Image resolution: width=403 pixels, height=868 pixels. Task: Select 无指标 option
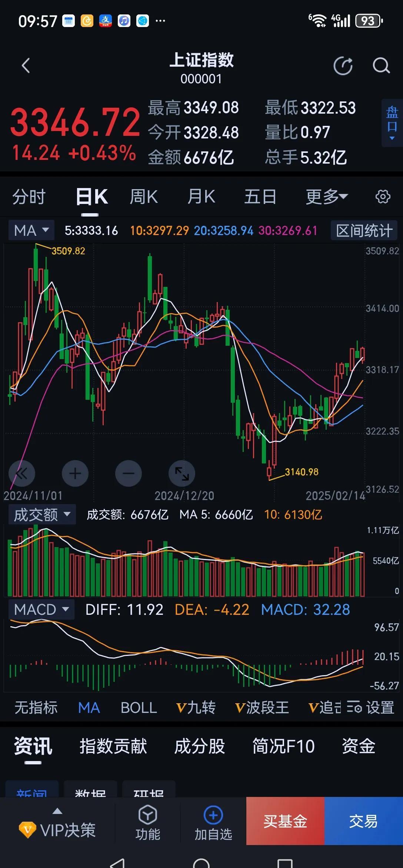coord(36,707)
